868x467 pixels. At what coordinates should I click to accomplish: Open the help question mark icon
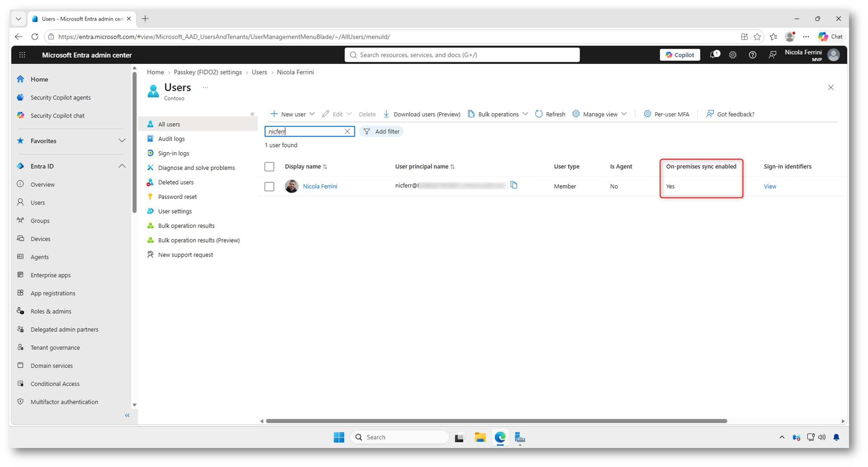(x=752, y=55)
